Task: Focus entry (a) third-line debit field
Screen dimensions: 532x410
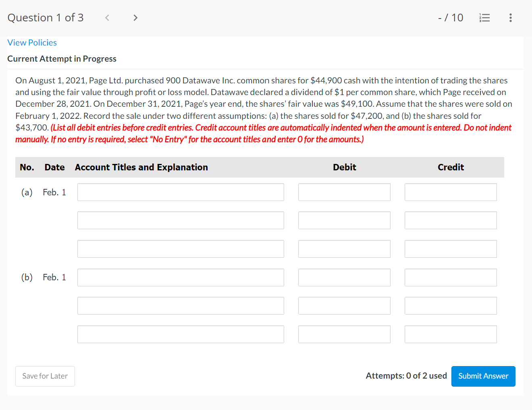Action: coord(344,249)
